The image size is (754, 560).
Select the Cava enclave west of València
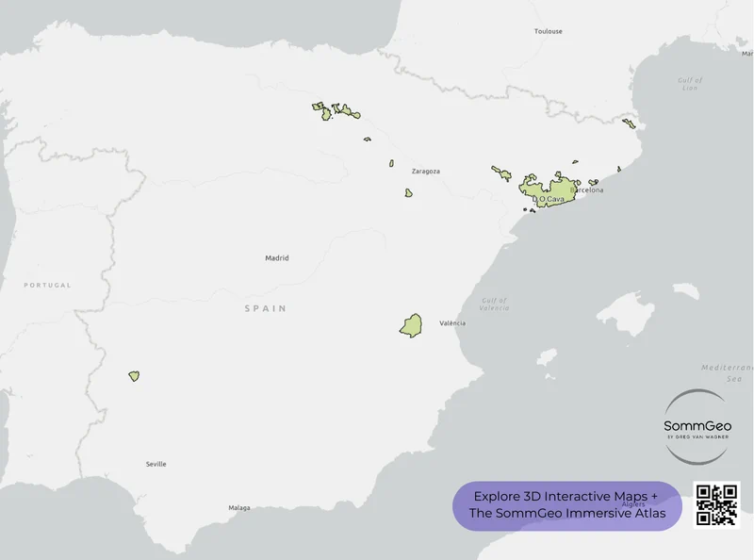[411, 326]
